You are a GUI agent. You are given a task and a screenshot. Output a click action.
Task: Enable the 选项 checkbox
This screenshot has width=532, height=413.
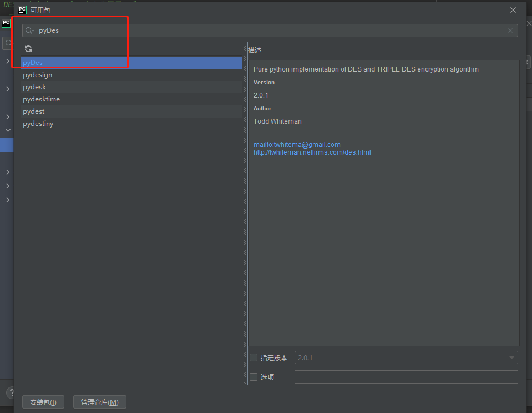(254, 377)
